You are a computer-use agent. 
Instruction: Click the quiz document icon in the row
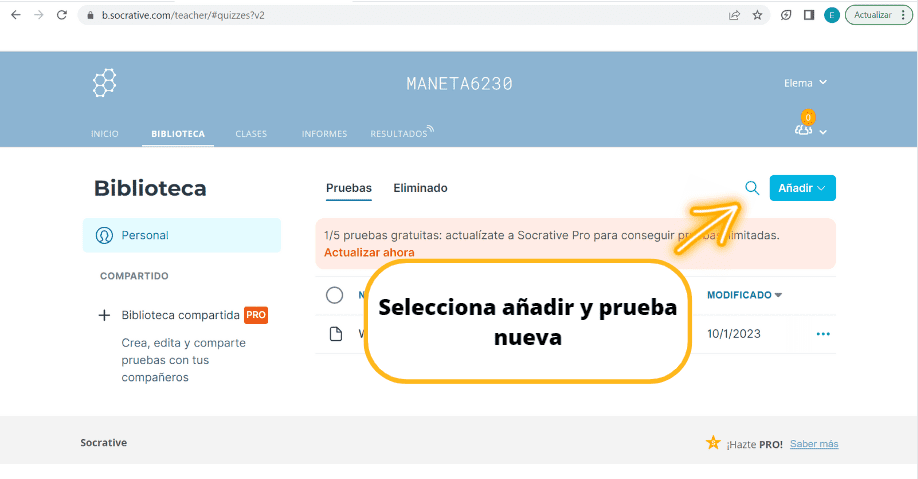click(x=336, y=334)
